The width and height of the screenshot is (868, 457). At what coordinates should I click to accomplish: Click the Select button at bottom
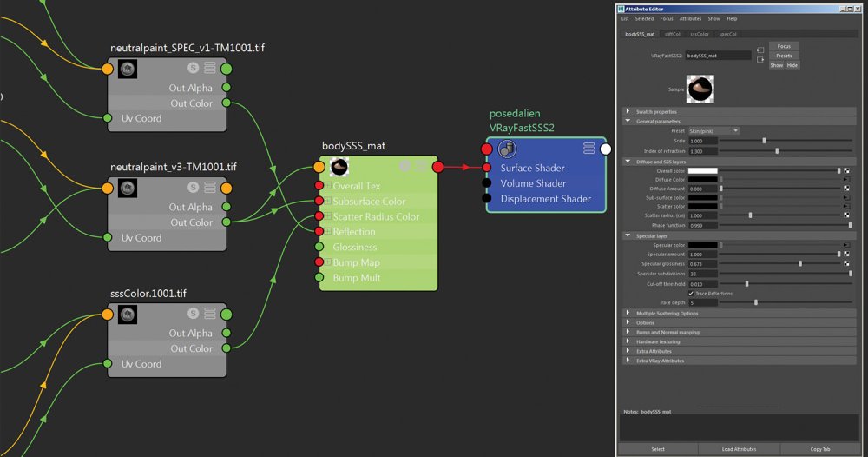(658, 449)
